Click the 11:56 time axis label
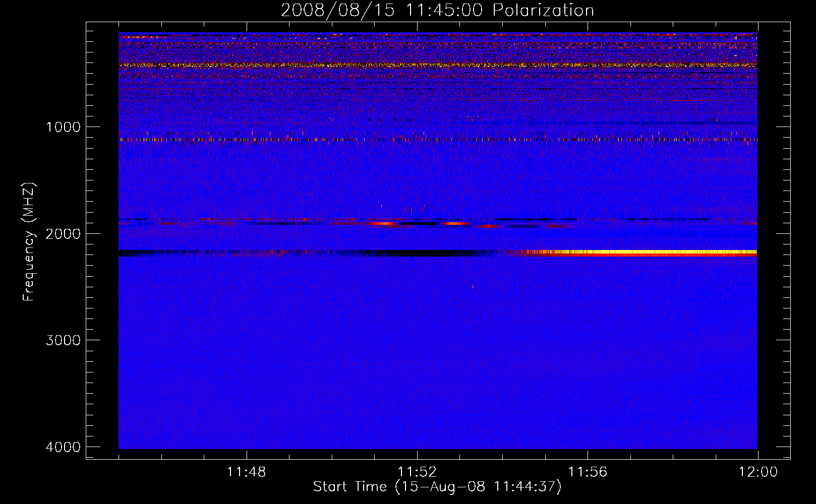This screenshot has height=504, width=816. [588, 472]
